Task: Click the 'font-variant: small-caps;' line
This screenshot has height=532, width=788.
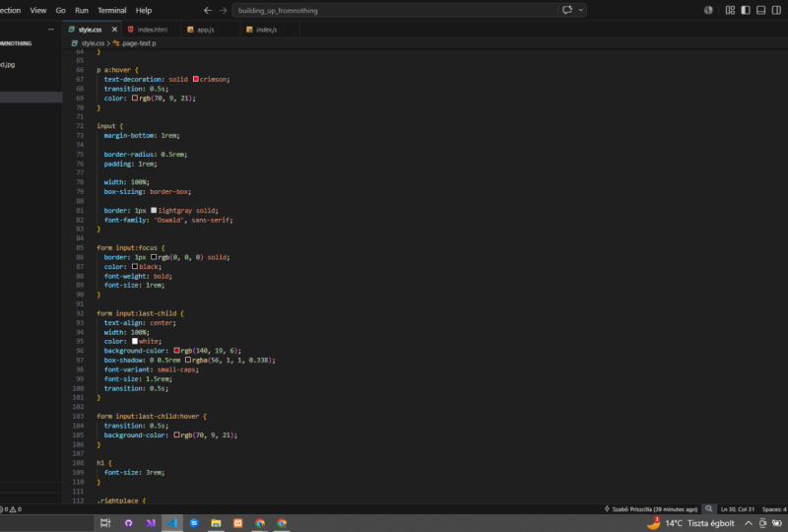Action: (152, 369)
